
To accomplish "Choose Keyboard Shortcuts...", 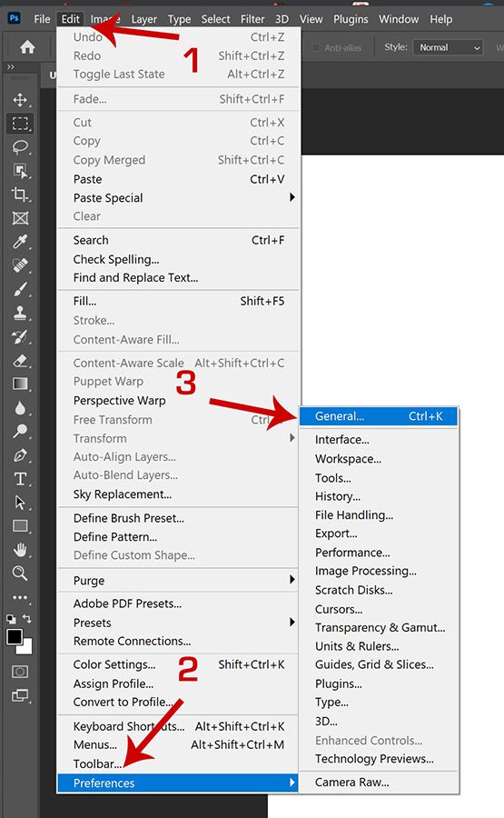I will point(178,726).
